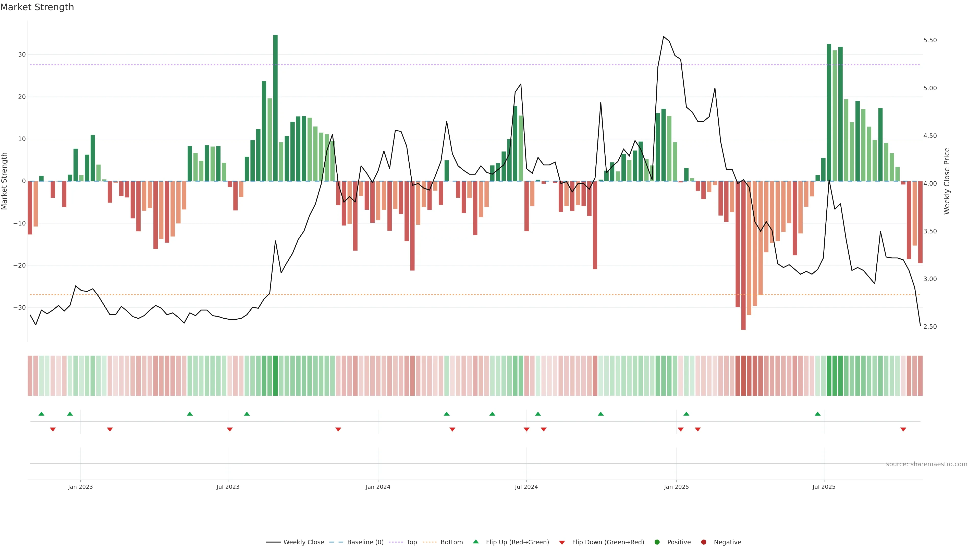Click Negative red circle legend icon
980x551 pixels.
click(703, 542)
